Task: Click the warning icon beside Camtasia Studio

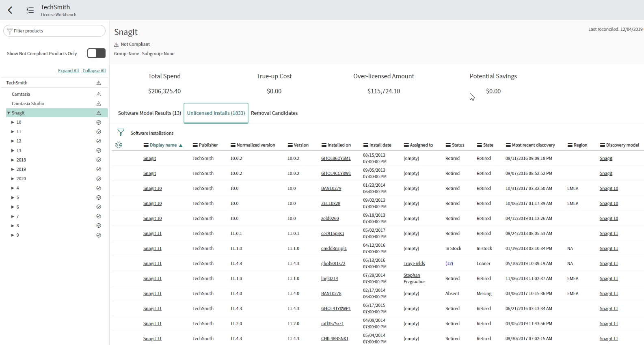Action: tap(98, 103)
